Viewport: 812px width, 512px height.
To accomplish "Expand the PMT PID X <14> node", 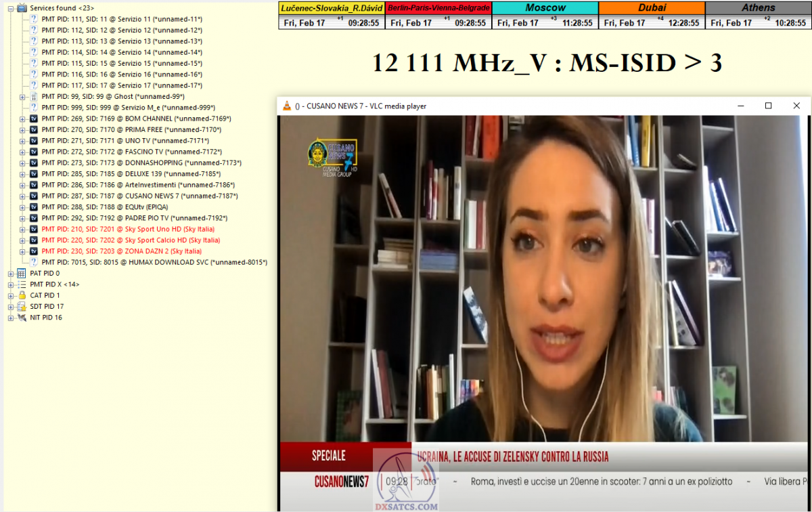I will tap(11, 284).
